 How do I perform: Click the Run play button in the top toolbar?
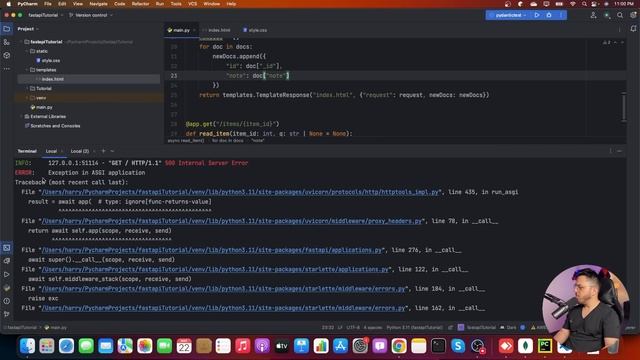[537, 15]
